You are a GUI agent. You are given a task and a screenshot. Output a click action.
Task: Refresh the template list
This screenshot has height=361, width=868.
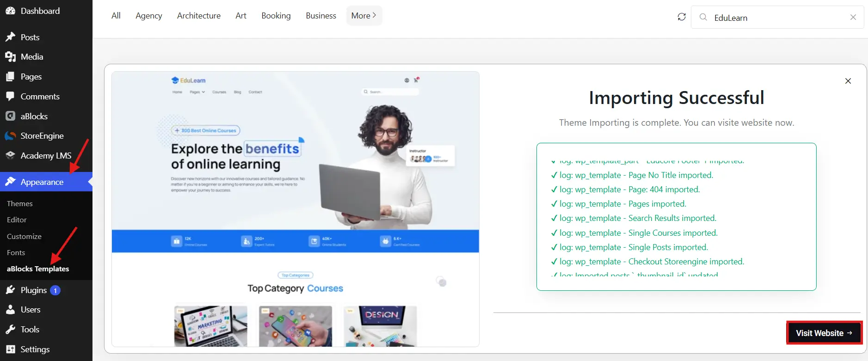tap(682, 17)
